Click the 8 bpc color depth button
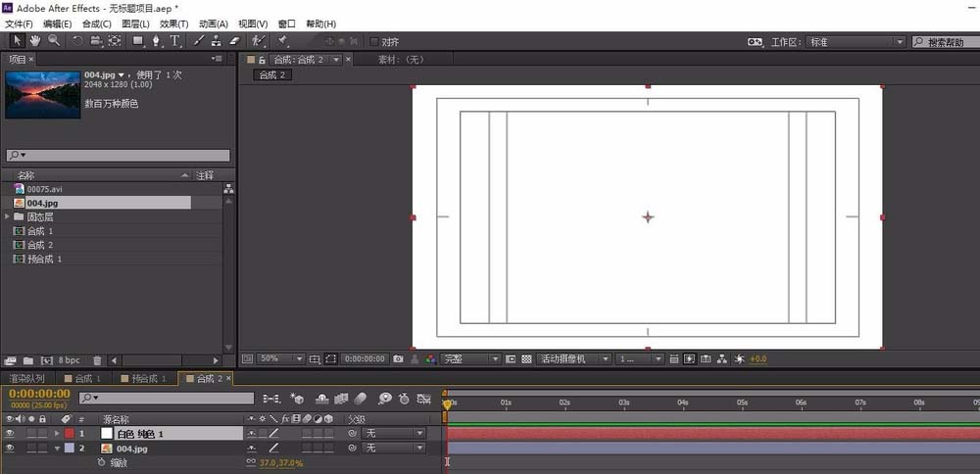Screen dimensions: 980x474 click(x=70, y=360)
